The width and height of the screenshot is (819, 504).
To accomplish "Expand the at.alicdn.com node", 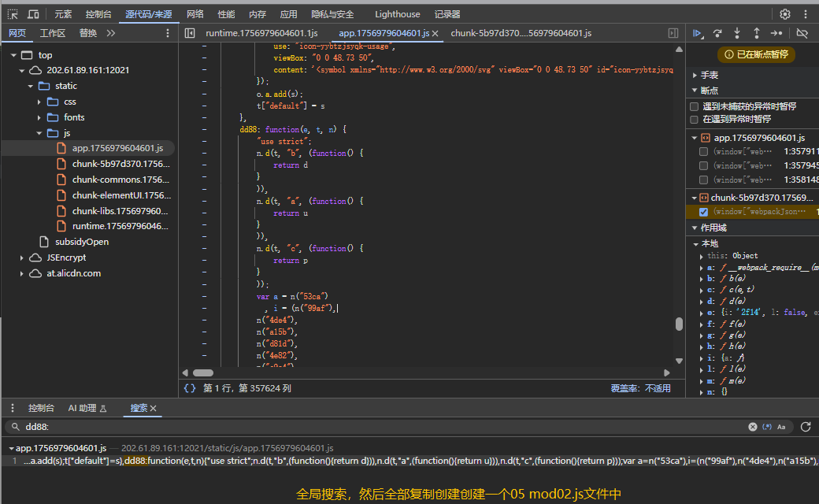I will pyautogui.click(x=22, y=273).
